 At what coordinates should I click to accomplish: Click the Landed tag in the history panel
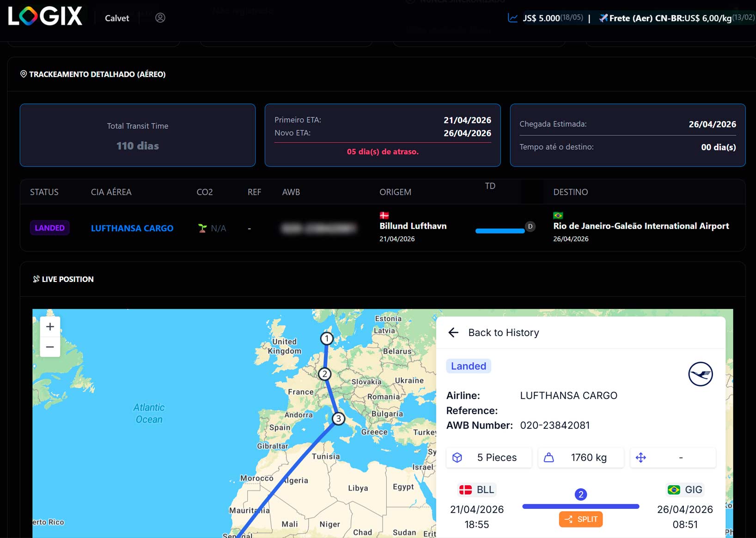click(x=469, y=366)
